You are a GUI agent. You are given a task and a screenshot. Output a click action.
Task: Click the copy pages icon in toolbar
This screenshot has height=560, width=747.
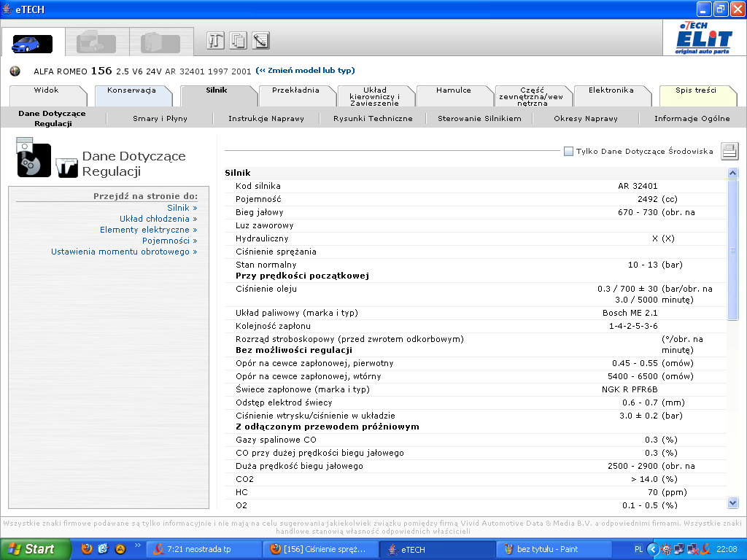pos(239,41)
